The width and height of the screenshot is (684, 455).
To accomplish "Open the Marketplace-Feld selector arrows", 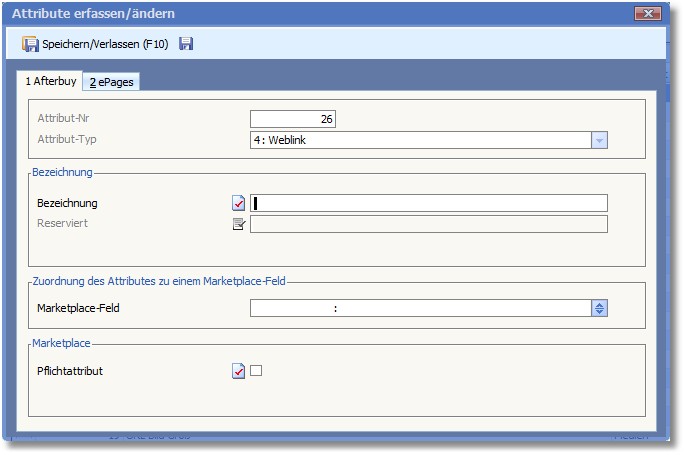I will (599, 308).
